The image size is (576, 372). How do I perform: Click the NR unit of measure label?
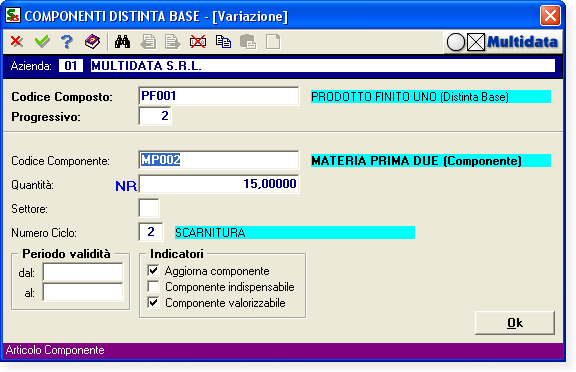pyautogui.click(x=126, y=186)
